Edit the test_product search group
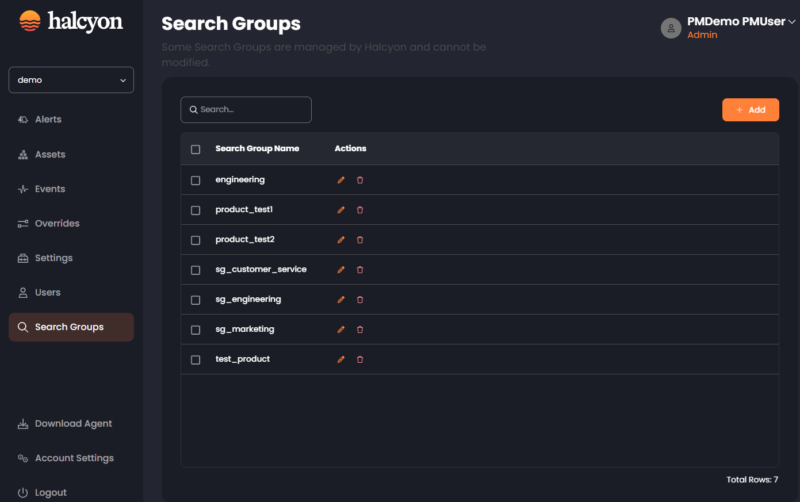Viewport: 800px width, 502px height. (341, 359)
